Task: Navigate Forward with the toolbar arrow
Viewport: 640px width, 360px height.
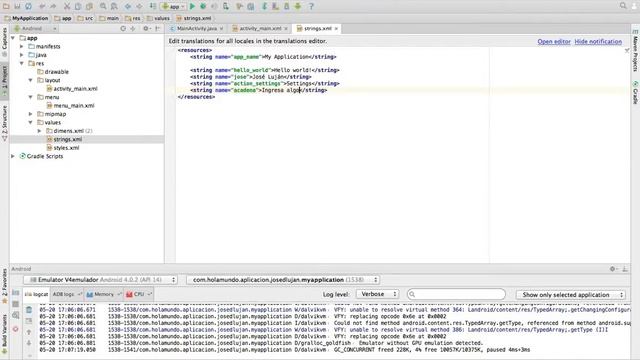Action: point(139,6)
